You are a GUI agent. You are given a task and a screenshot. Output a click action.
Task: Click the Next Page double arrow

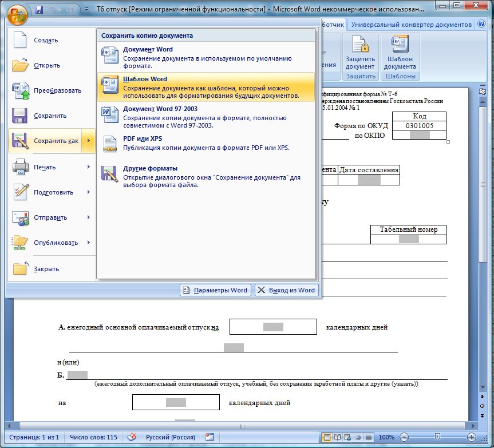click(x=483, y=416)
